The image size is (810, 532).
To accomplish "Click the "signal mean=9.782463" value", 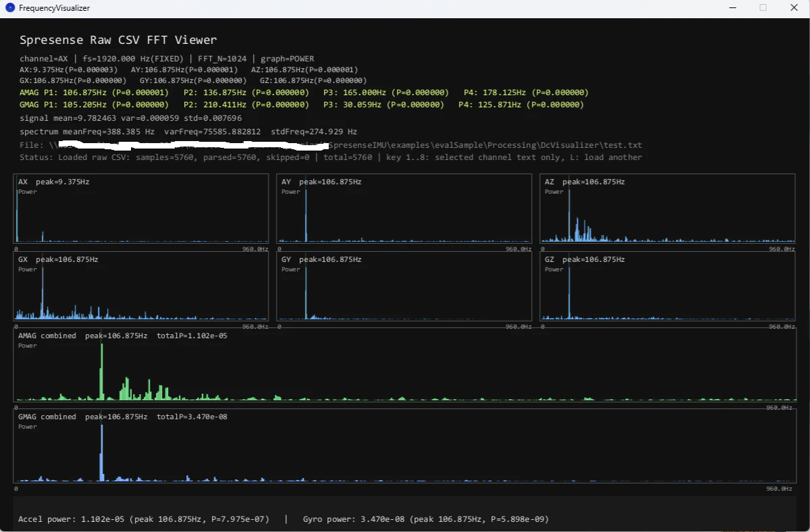I will tap(68, 118).
